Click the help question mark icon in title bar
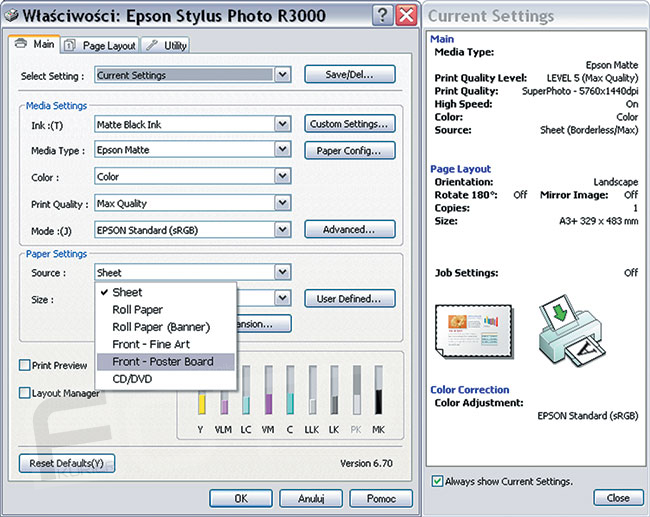Screen dimensions: 650x517 382,15
